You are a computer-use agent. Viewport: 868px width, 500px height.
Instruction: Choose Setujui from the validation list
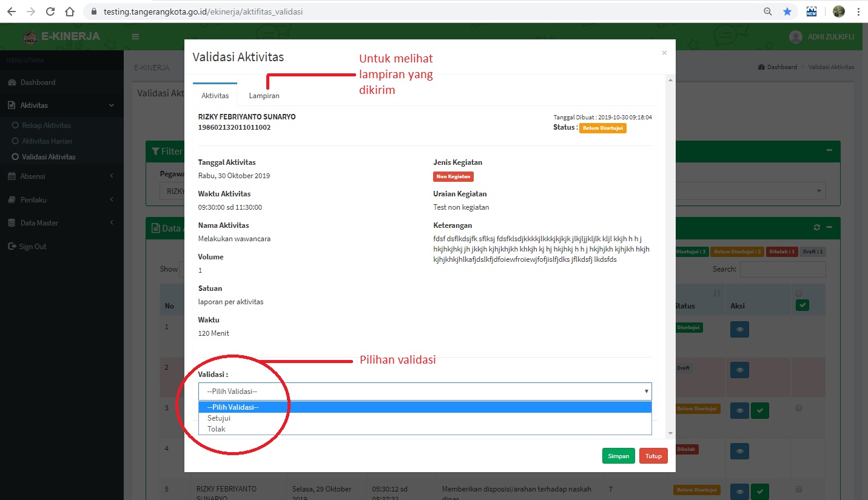219,418
